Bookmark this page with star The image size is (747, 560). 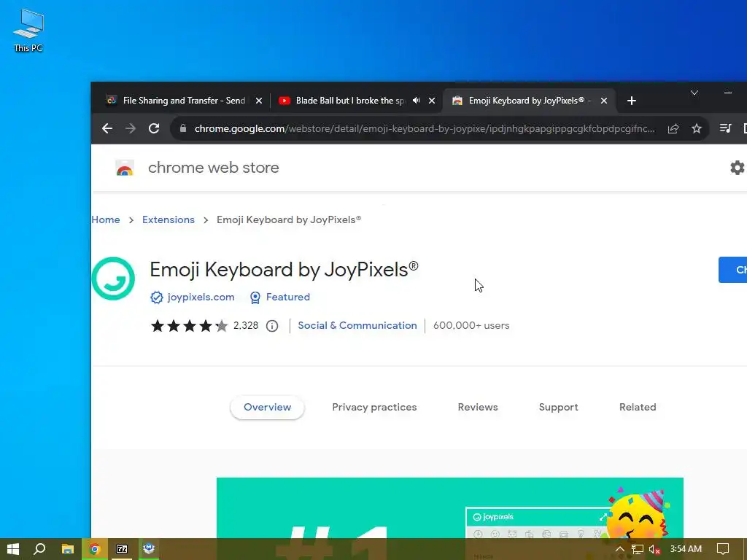coord(697,128)
